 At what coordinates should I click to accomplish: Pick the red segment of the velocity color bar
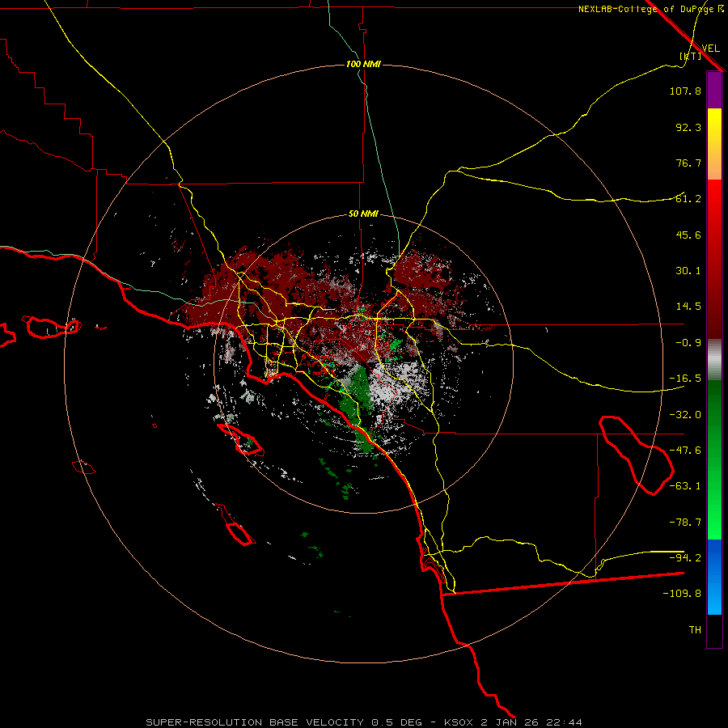[x=714, y=259]
